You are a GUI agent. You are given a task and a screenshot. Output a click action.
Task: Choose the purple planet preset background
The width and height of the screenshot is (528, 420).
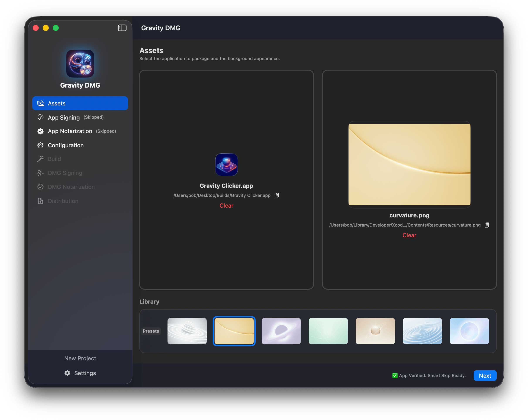281,331
